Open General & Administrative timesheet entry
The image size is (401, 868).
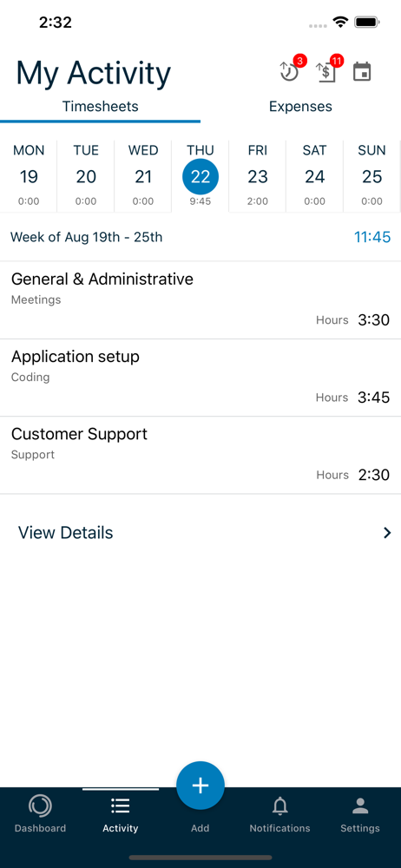pos(200,300)
